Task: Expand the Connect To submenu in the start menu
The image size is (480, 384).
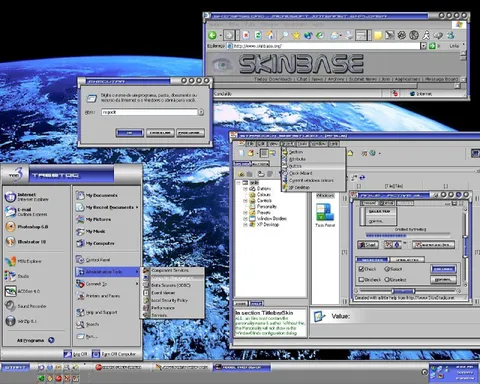Action: (x=137, y=284)
